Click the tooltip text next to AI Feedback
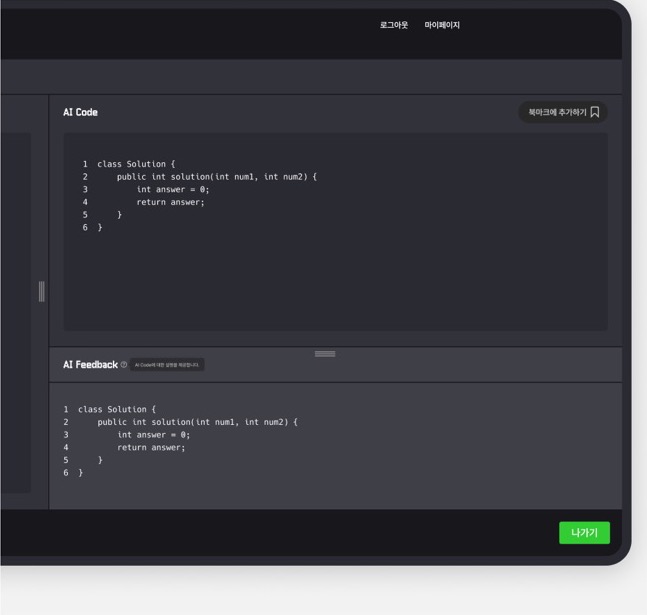The width and height of the screenshot is (647, 615). click(167, 365)
